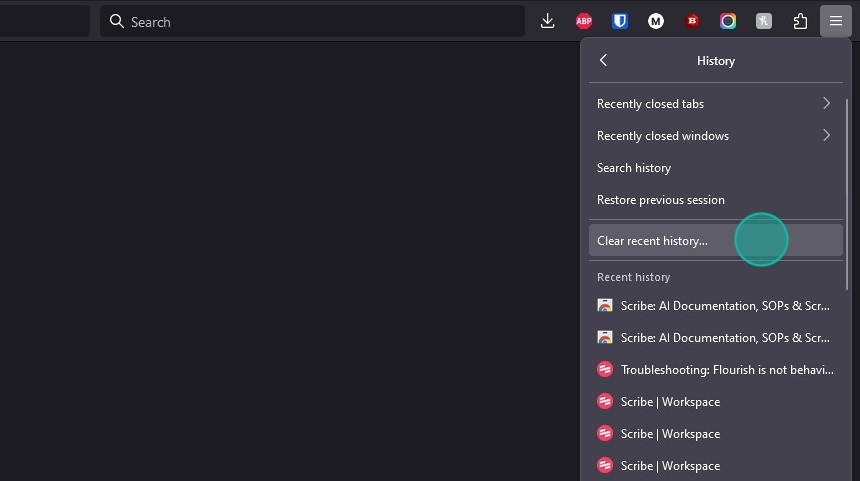Open first Scribe AI Documentation history entry
Viewport: 860px width, 481px height.
716,305
